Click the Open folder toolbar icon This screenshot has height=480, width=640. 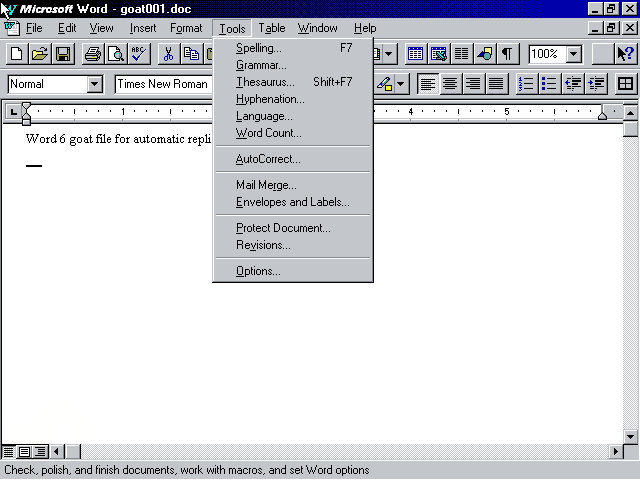(x=40, y=54)
